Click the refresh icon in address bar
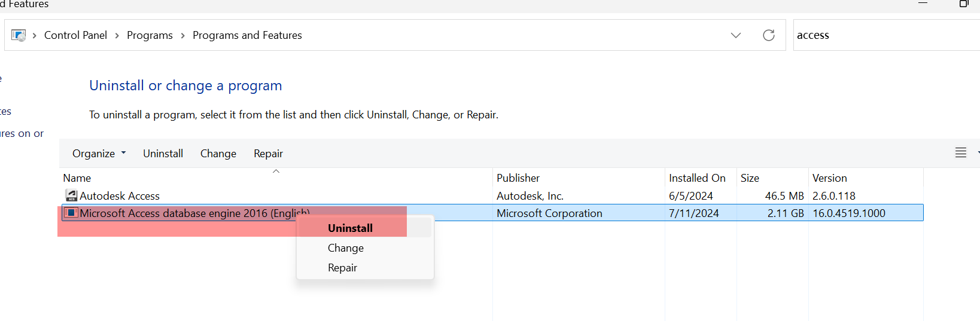980x321 pixels. (769, 35)
